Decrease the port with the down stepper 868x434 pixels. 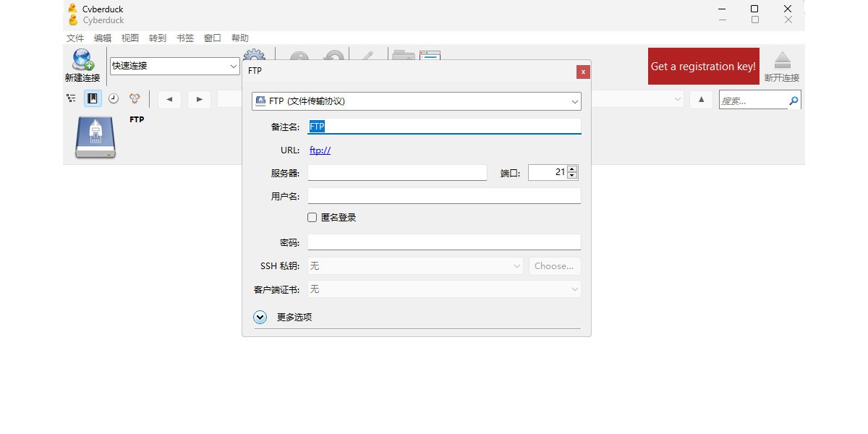pyautogui.click(x=572, y=176)
